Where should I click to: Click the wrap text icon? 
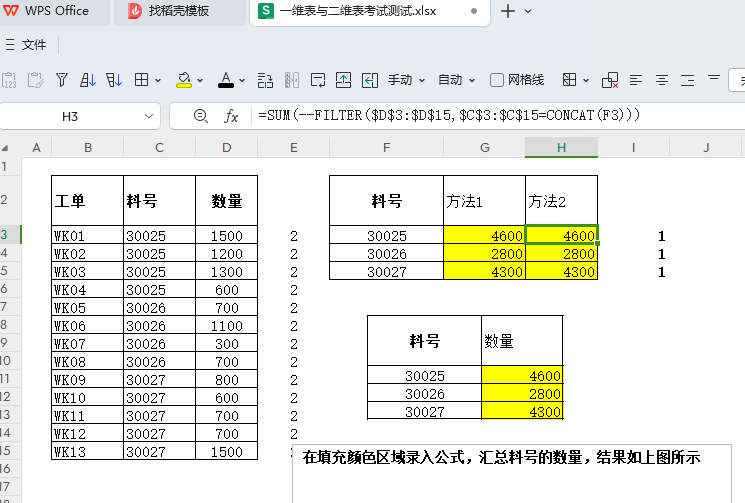pyautogui.click(x=318, y=80)
